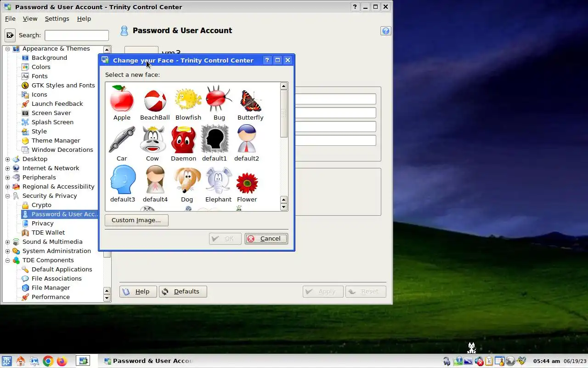Image resolution: width=588 pixels, height=368 pixels.
Task: Click the Control Center What's This icon
Action: click(386, 31)
